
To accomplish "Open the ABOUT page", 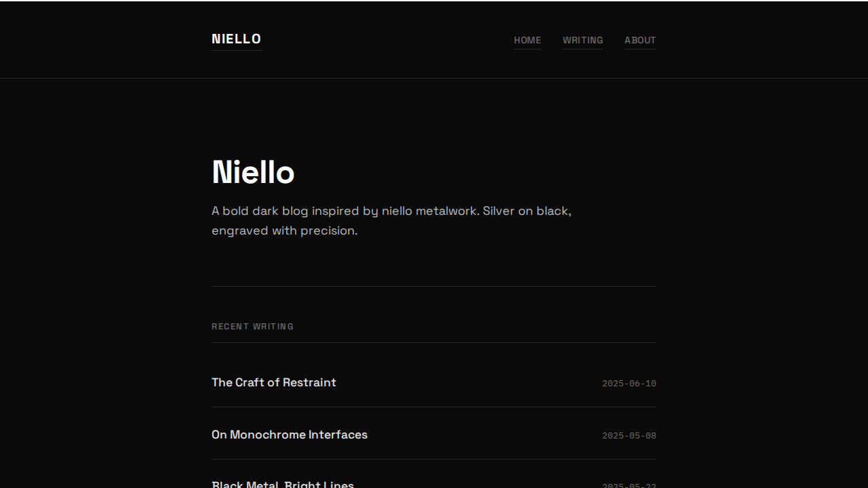I will (x=640, y=40).
